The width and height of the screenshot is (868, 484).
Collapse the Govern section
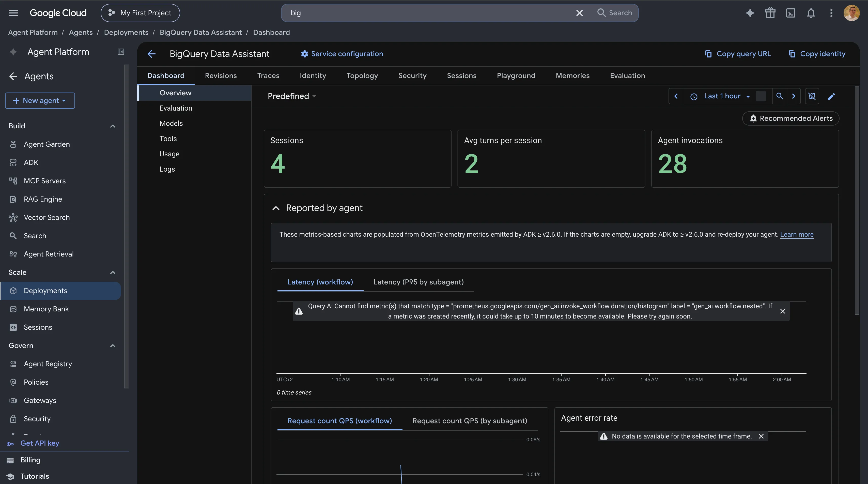tap(113, 346)
